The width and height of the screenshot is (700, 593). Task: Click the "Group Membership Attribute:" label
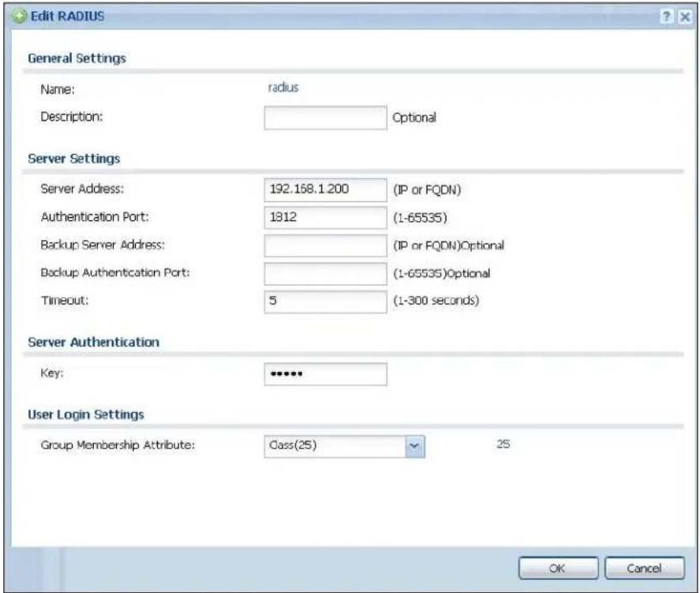click(118, 445)
